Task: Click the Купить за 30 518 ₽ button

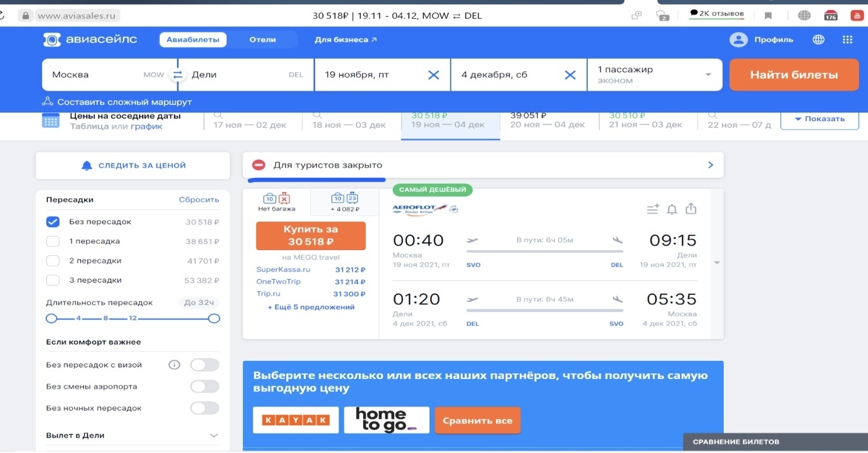Action: tap(310, 236)
